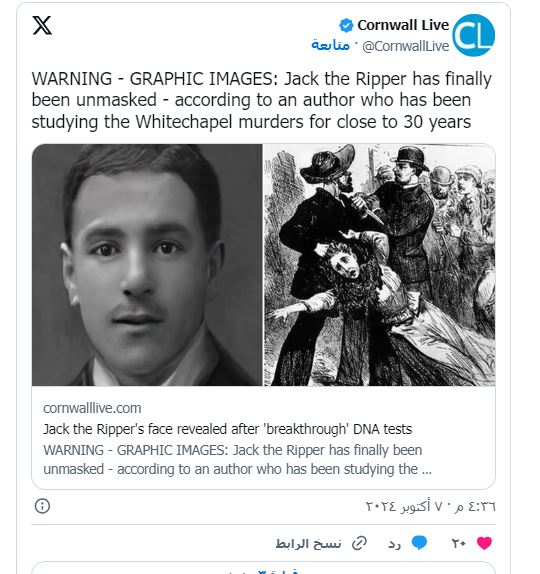Image resolution: width=540 pixels, height=574 pixels.
Task: Open the tweet info circle icon
Action: click(42, 506)
